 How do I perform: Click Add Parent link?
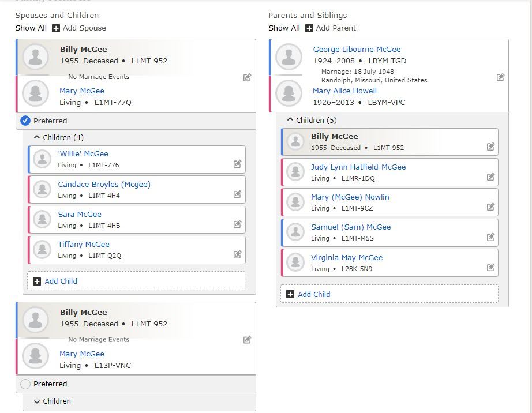point(336,28)
